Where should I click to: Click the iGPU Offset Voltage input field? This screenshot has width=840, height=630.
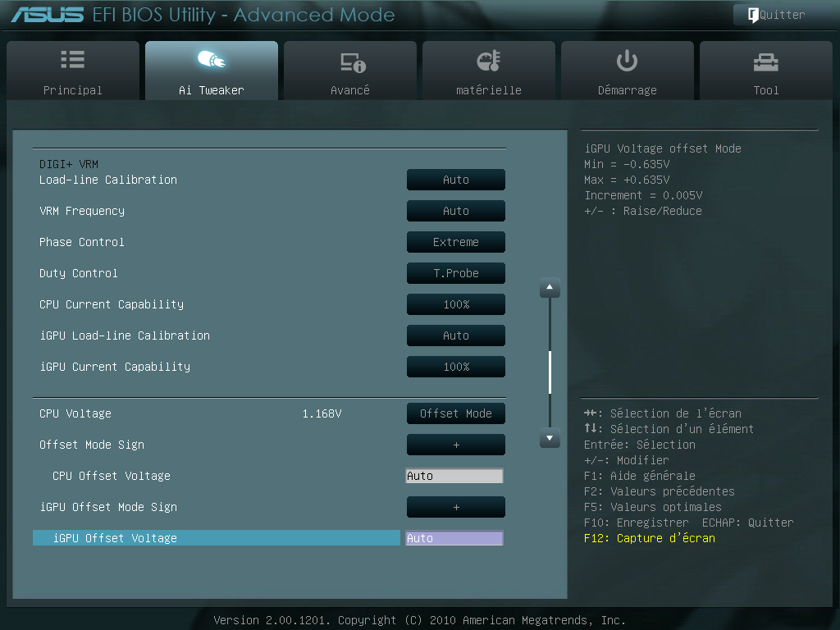[x=455, y=537]
